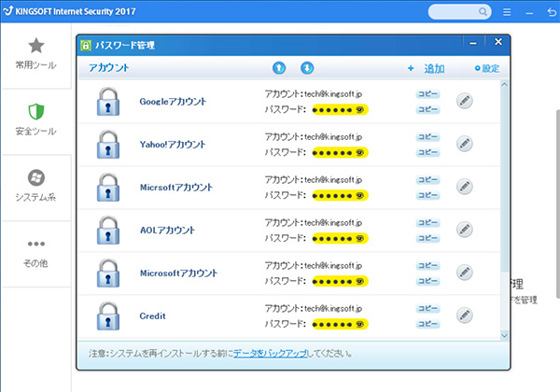Click the AOLアカウント padlock icon
This screenshot has height=392, width=560.
108,231
